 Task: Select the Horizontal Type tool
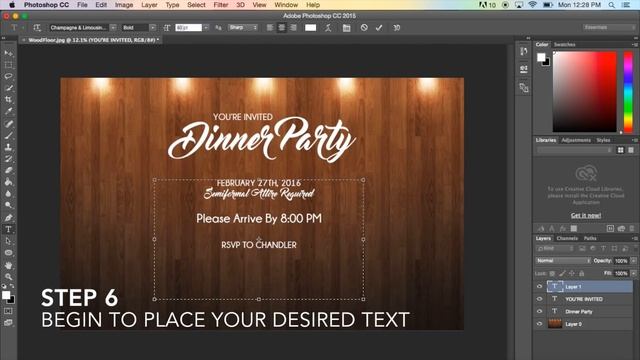coord(8,229)
